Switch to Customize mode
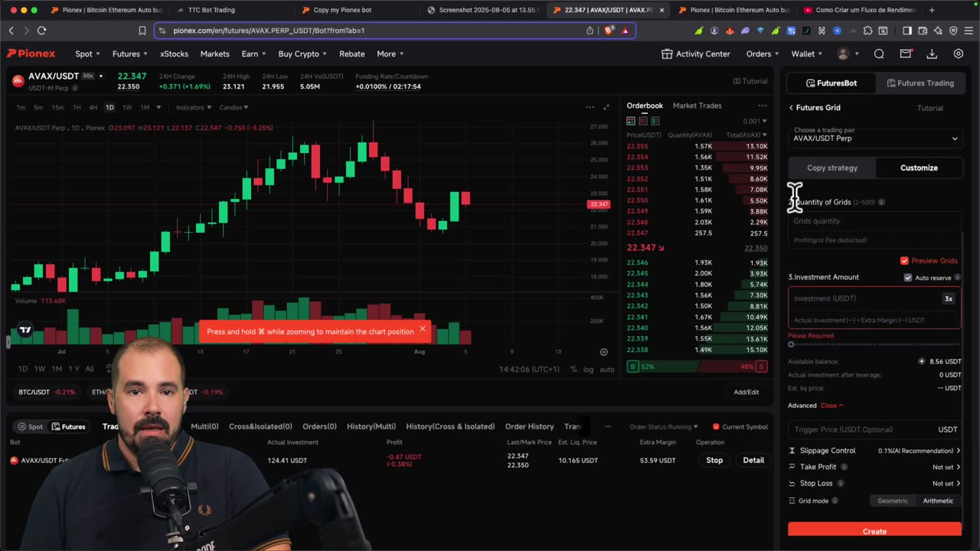This screenshot has height=551, width=980. pos(919,168)
